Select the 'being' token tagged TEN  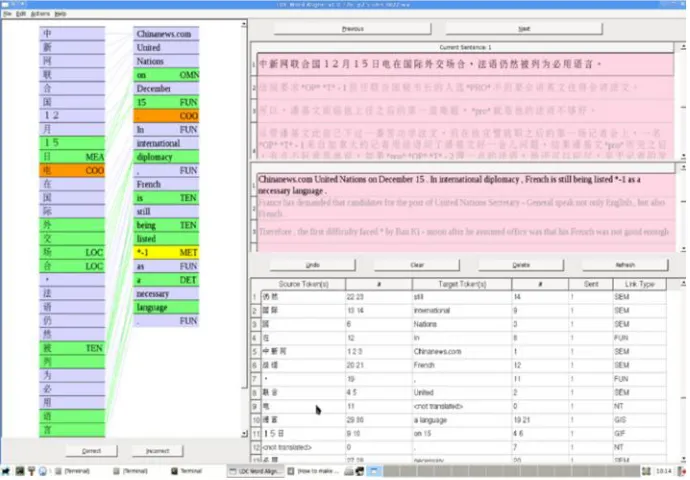[x=166, y=225]
